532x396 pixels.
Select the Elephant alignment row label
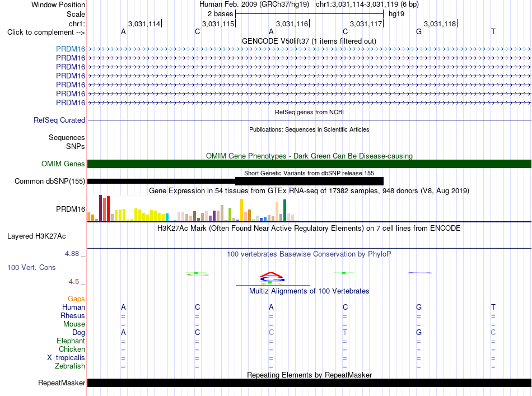pyautogui.click(x=71, y=341)
